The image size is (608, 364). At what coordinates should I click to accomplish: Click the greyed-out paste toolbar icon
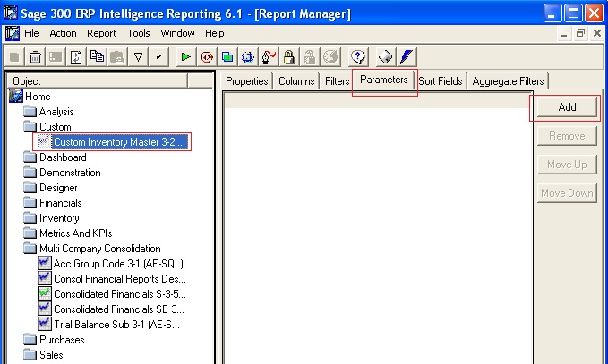(x=117, y=57)
